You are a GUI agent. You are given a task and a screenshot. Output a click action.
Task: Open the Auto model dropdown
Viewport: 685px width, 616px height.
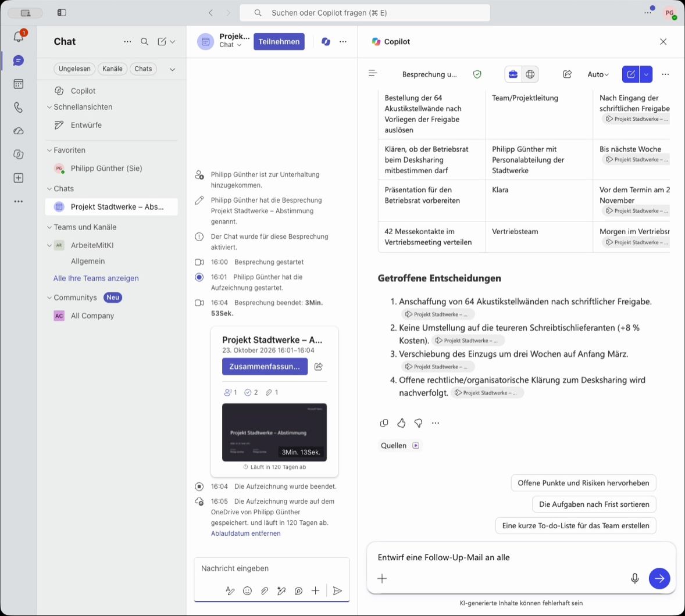point(598,74)
